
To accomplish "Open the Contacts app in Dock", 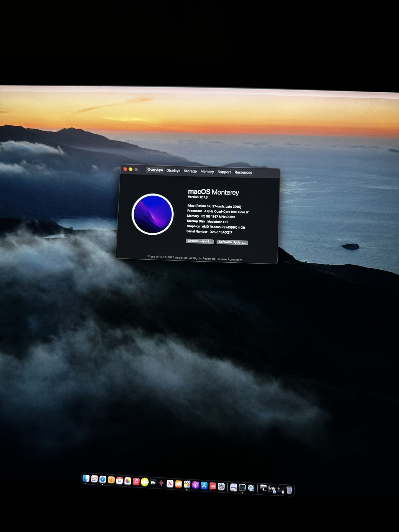I will coord(111,480).
